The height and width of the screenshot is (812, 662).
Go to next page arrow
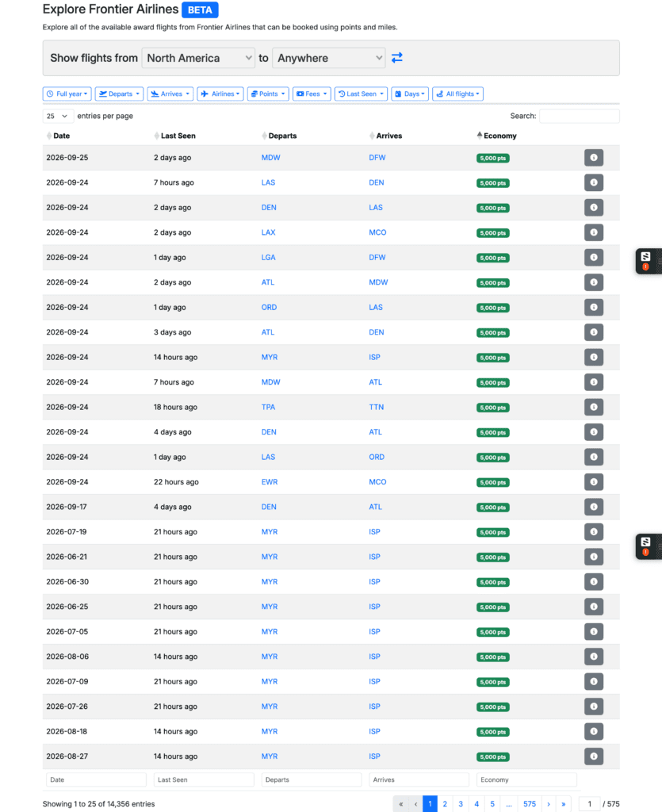pyautogui.click(x=549, y=804)
